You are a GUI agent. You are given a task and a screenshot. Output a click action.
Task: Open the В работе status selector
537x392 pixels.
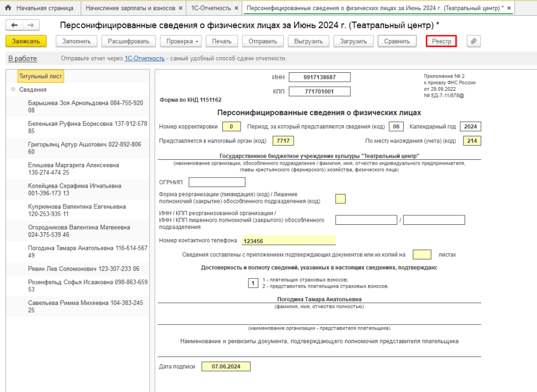coord(23,59)
